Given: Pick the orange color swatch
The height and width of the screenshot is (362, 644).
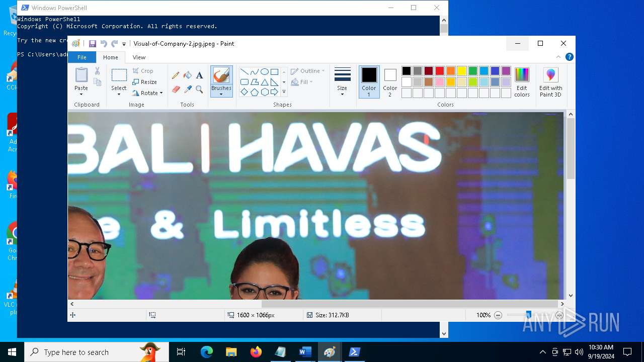Looking at the screenshot, I should (x=451, y=71).
